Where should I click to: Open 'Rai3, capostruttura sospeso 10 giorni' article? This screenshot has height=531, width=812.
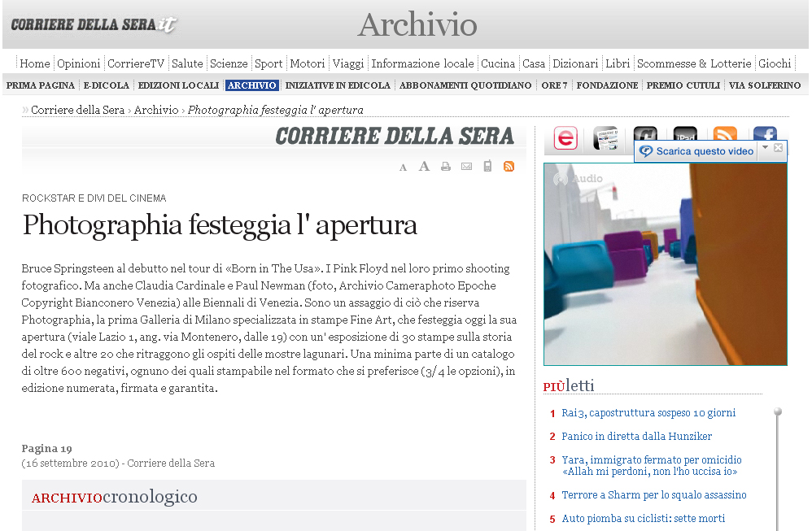click(x=648, y=413)
